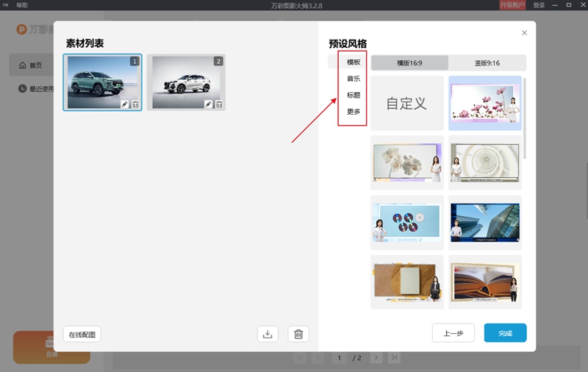The image size is (588, 372).
Task: Click the delete-all trash button at bottom
Action: point(298,334)
